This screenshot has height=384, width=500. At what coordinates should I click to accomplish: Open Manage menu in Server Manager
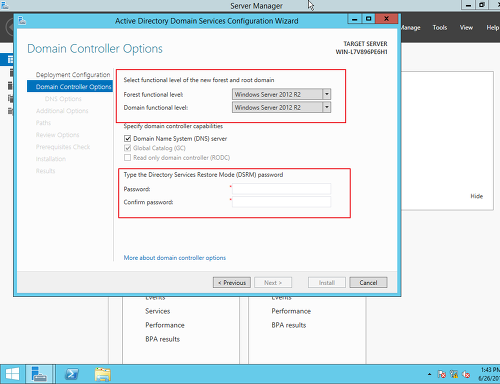[x=410, y=27]
